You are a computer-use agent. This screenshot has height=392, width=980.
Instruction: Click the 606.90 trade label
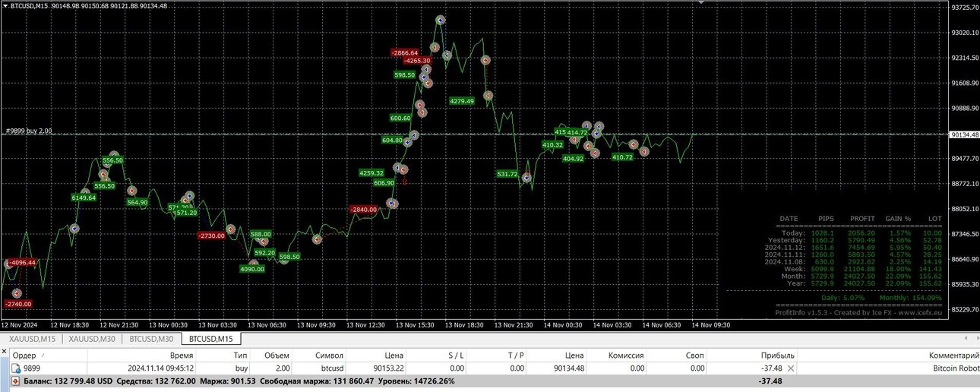pos(384,182)
